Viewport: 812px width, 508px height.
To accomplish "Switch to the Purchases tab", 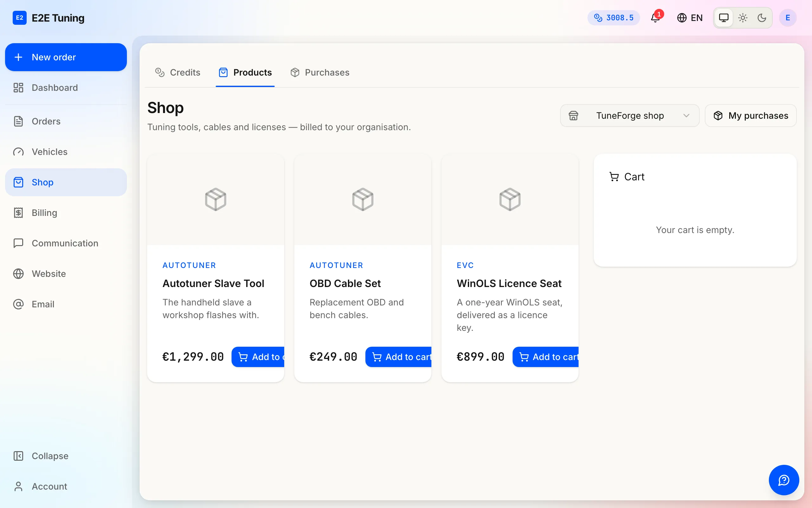I will [320, 73].
